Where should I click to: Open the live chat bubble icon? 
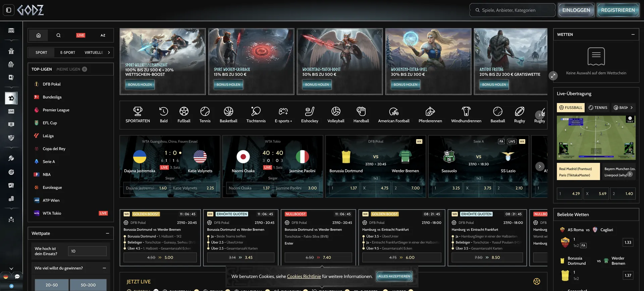tap(17, 277)
